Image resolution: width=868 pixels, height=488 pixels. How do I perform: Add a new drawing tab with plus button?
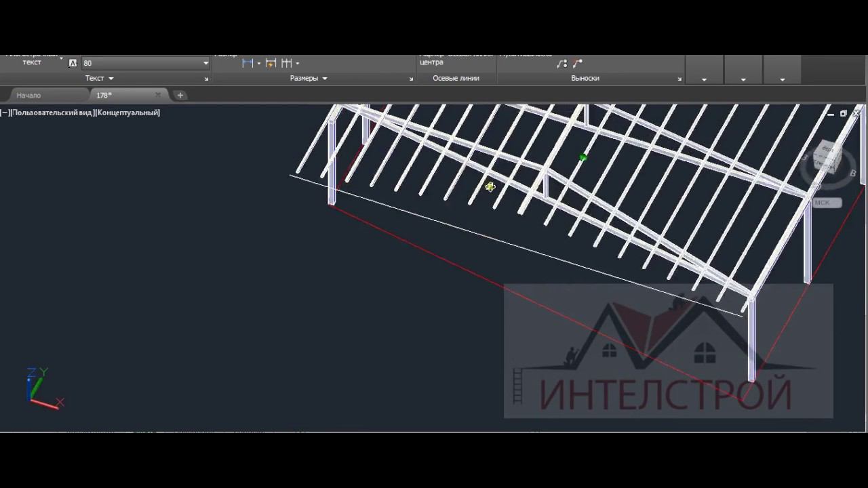tap(180, 96)
